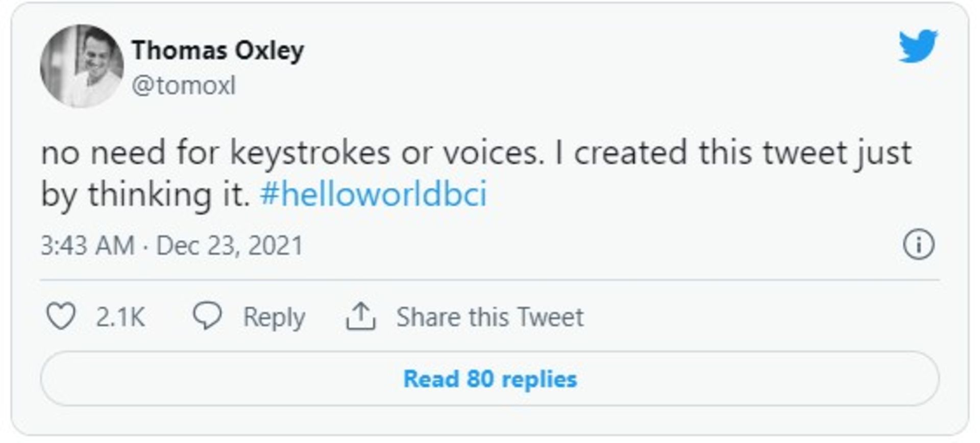The height and width of the screenshot is (443, 980).
Task: Click the Thomas Oxley display name
Action: (218, 50)
